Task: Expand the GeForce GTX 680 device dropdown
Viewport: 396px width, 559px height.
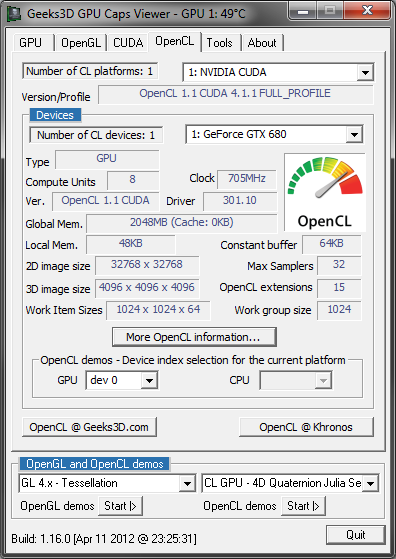Action: click(x=354, y=135)
